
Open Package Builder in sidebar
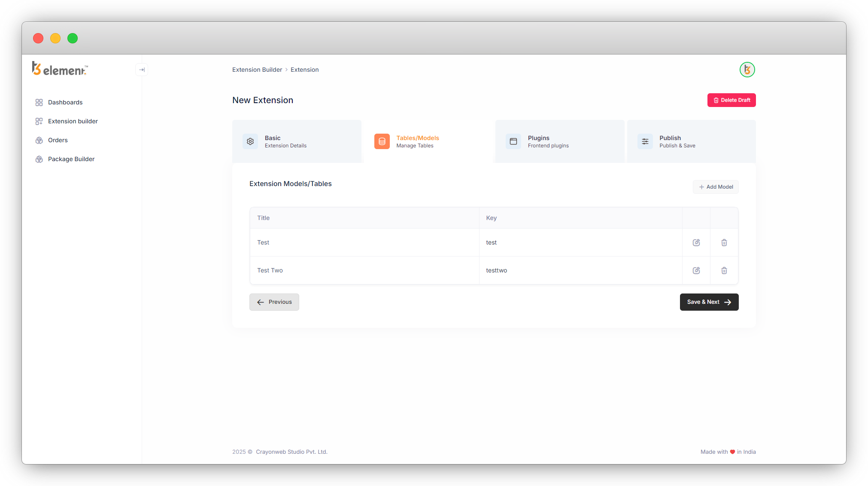pyautogui.click(x=71, y=159)
